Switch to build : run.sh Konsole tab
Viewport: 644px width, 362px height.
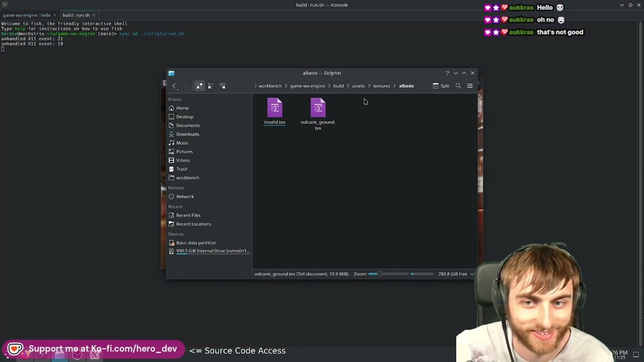76,15
